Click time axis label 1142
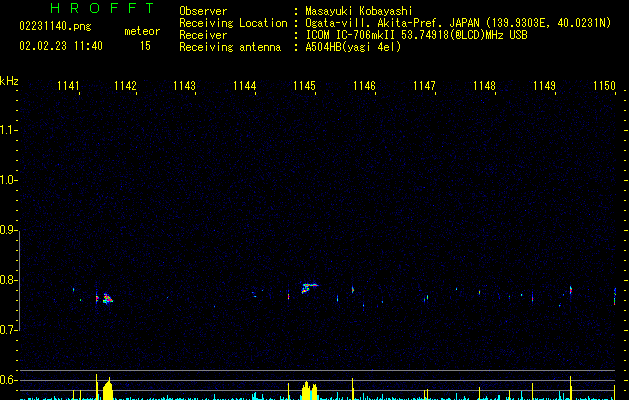This screenshot has height=400, width=629. [x=126, y=86]
